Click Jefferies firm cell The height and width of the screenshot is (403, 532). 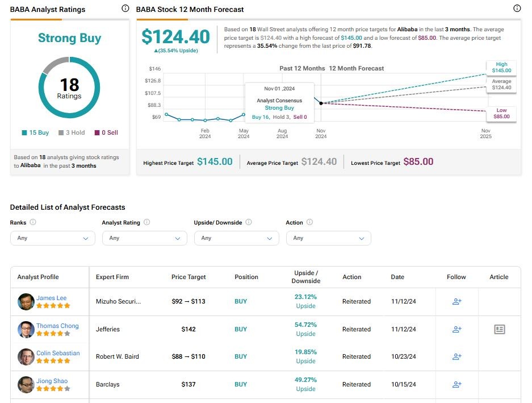pyautogui.click(x=107, y=329)
